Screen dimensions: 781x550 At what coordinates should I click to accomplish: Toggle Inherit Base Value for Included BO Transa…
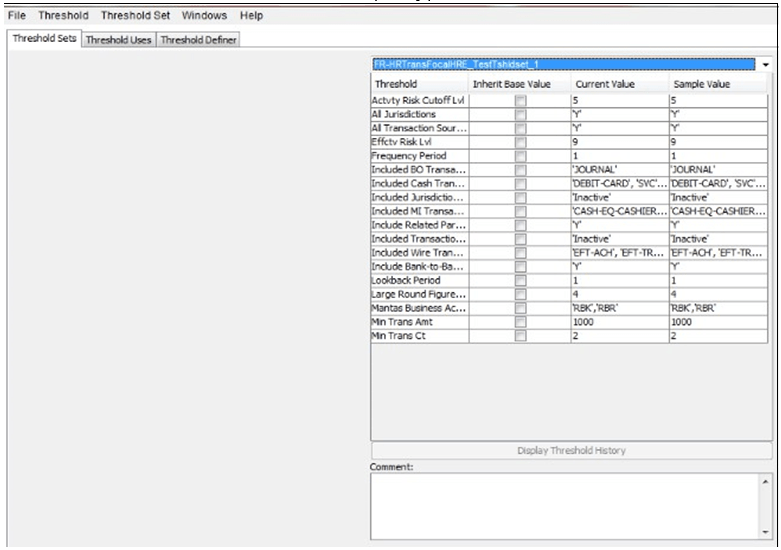(521, 170)
